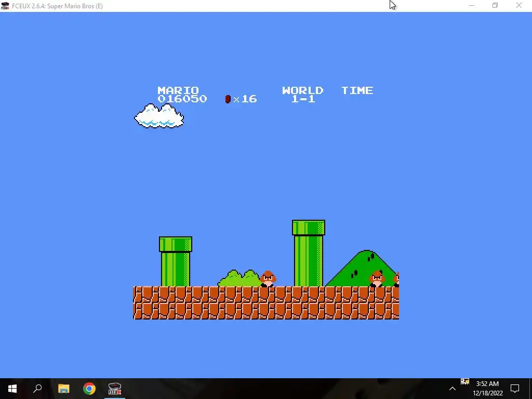The height and width of the screenshot is (399, 532).
Task: Open the notification center icon
Action: (x=515, y=389)
